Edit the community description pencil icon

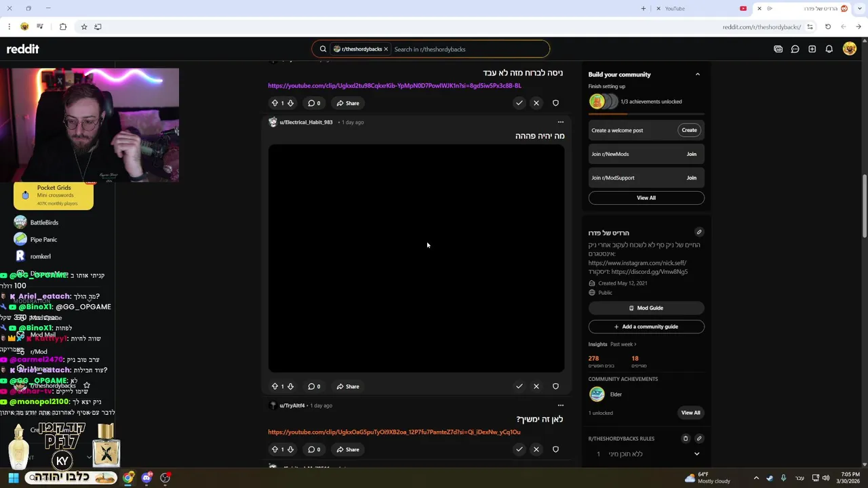pos(699,232)
